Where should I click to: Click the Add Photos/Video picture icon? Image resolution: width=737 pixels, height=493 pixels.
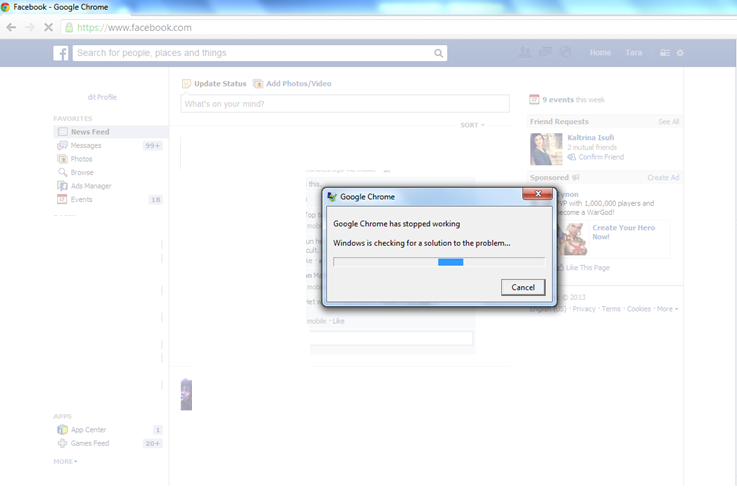pos(258,84)
